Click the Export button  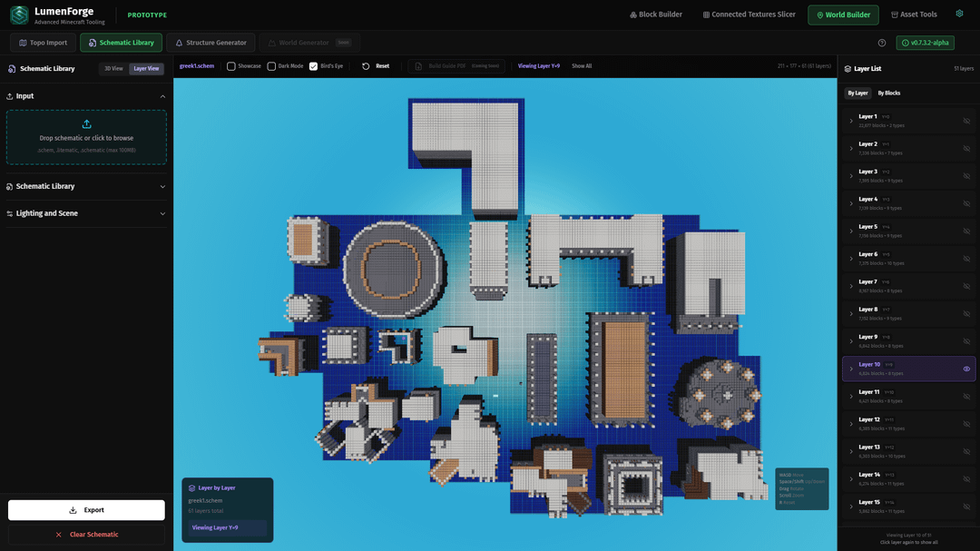click(86, 510)
